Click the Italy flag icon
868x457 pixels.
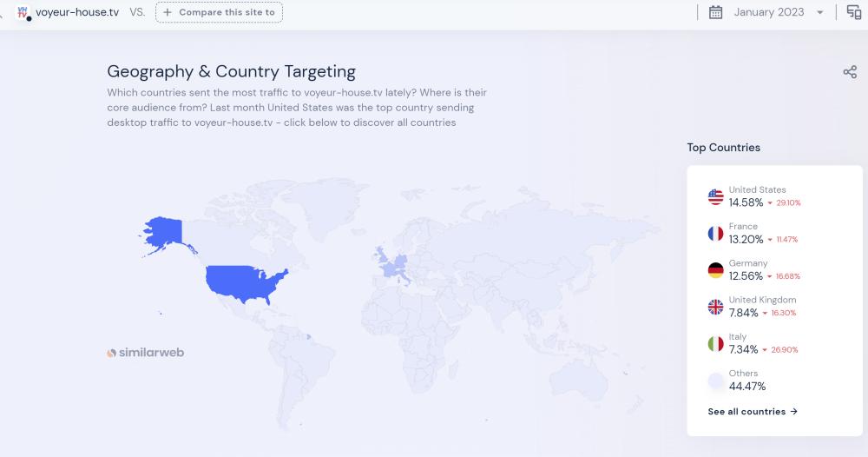pos(715,344)
